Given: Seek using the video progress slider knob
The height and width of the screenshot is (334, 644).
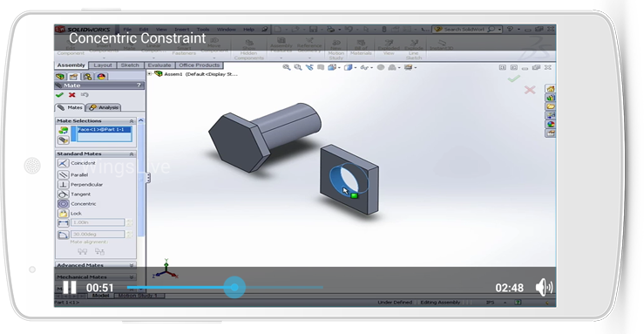Looking at the screenshot, I should tap(234, 287).
